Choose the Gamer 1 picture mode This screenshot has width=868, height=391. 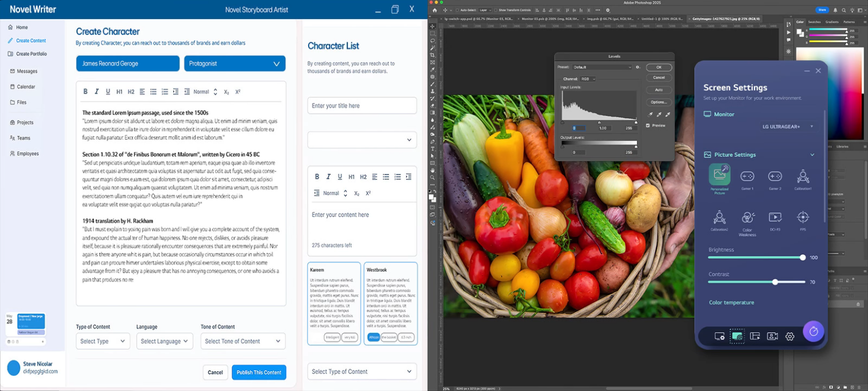click(x=747, y=177)
